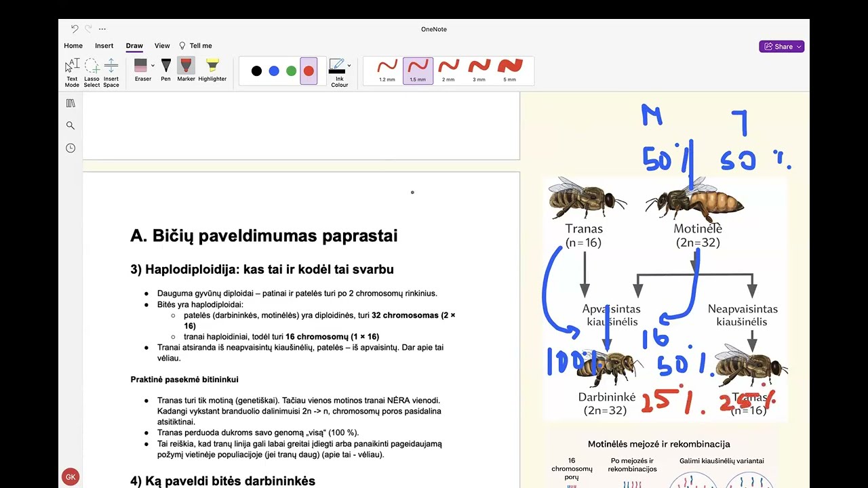Open the GK account avatar
Viewport: 868px width, 488px height.
tap(71, 477)
